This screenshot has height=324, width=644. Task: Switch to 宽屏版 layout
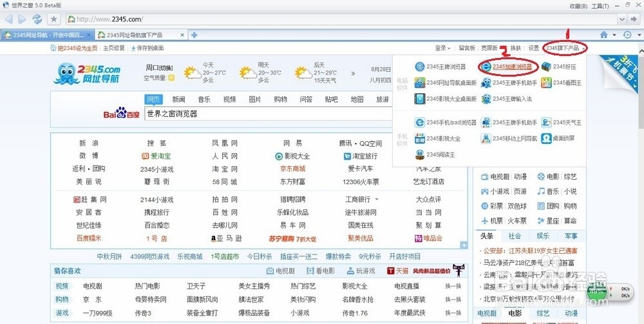pyautogui.click(x=489, y=48)
